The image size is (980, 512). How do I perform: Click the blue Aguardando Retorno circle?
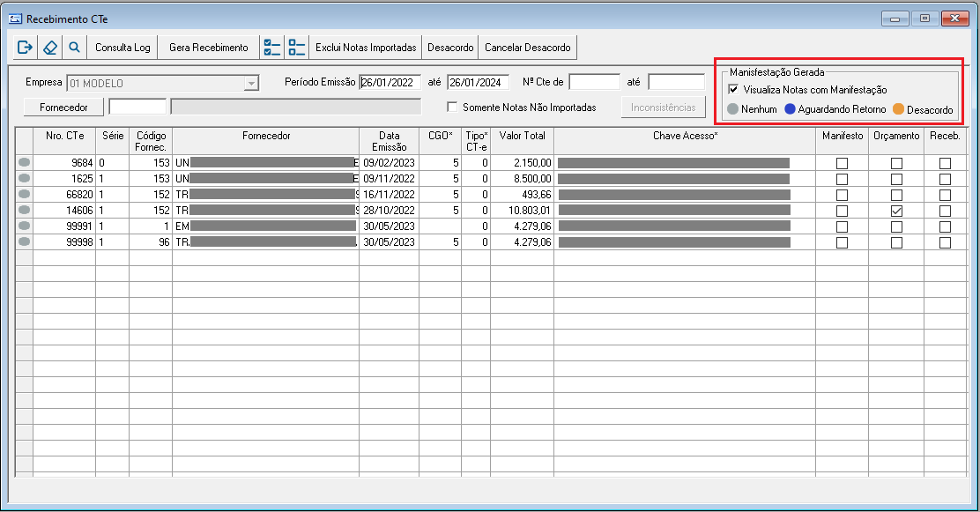[x=790, y=109]
